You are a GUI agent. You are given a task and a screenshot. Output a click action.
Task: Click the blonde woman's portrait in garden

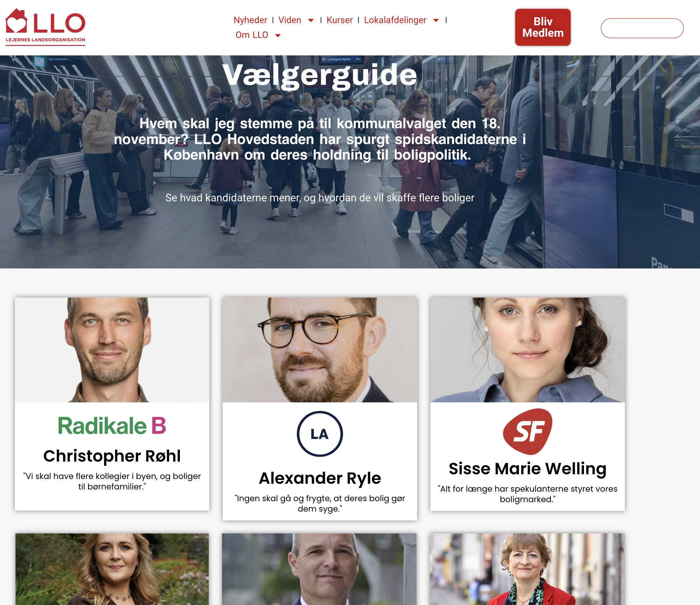[x=112, y=569]
